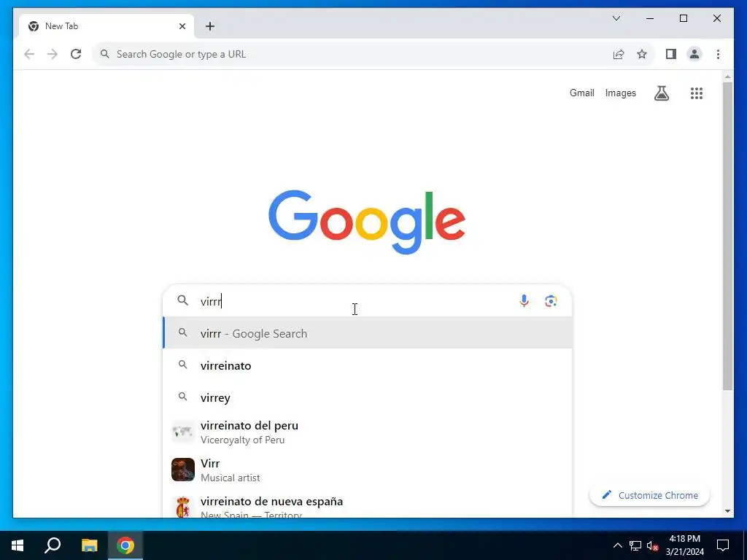Open the Images link
747x560 pixels.
[620, 93]
